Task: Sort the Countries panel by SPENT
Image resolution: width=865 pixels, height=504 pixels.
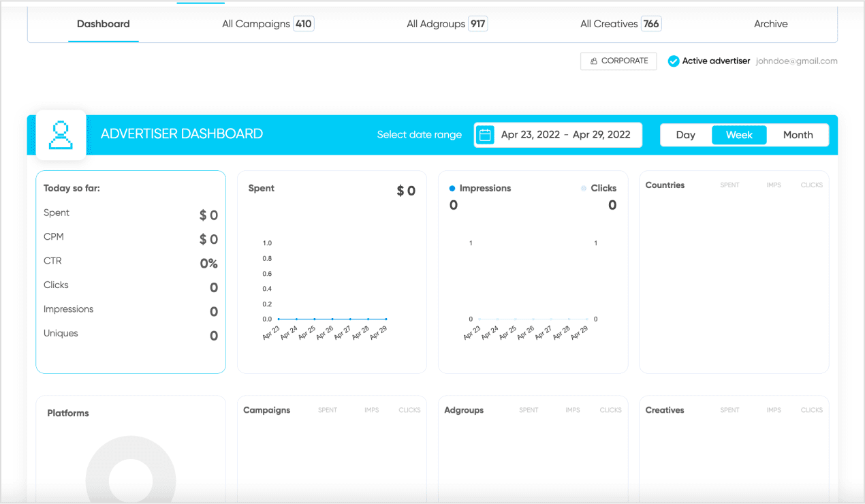Action: (729, 185)
